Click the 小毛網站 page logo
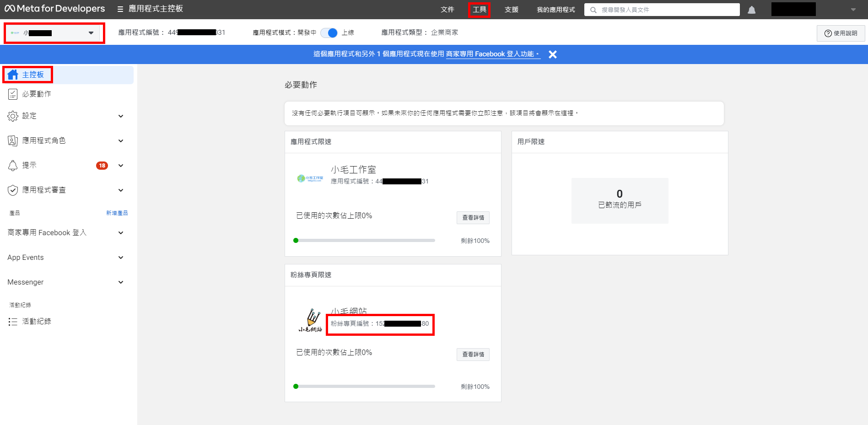The width and height of the screenshot is (868, 425). pyautogui.click(x=310, y=320)
